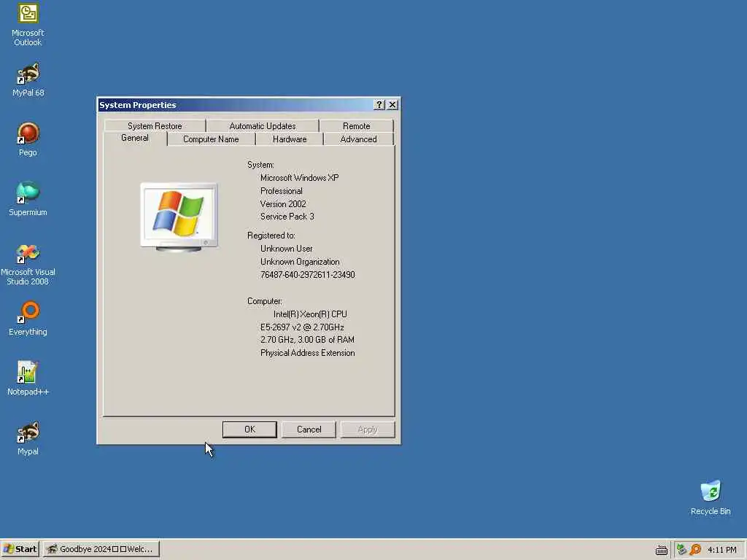Click the 'Intel(R) Xeon(R) CPU' text
The width and height of the screenshot is (747, 560).
click(x=310, y=314)
